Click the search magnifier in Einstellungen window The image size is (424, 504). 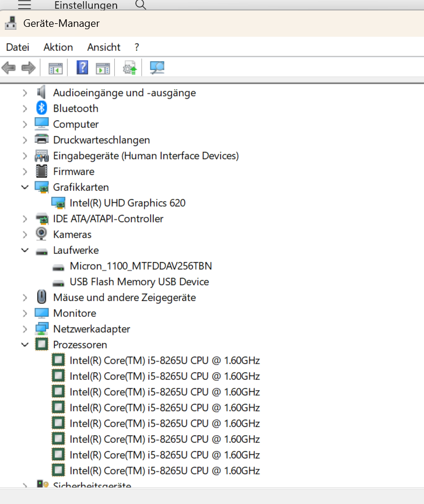[141, 5]
